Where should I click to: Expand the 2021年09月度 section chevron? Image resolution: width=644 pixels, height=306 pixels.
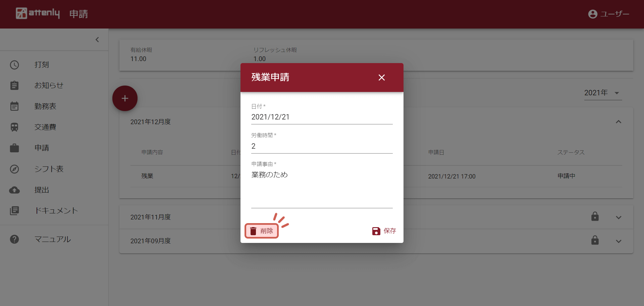pyautogui.click(x=619, y=241)
